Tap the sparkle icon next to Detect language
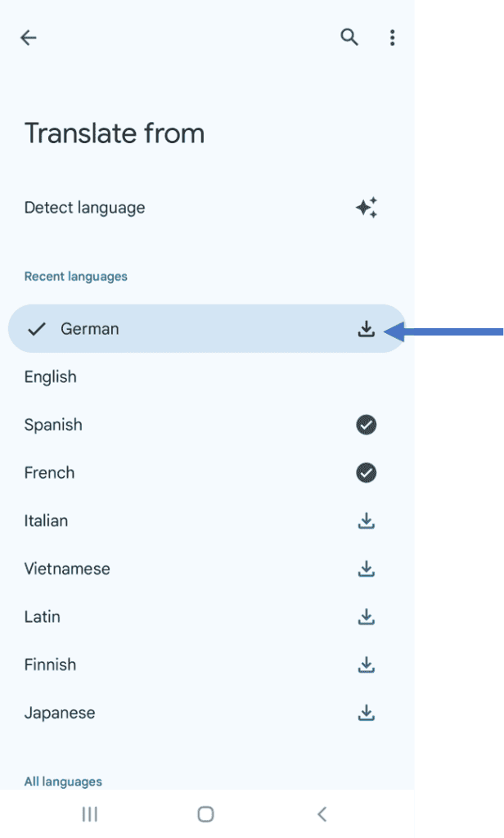Image resolution: width=504 pixels, height=838 pixels. tap(367, 207)
